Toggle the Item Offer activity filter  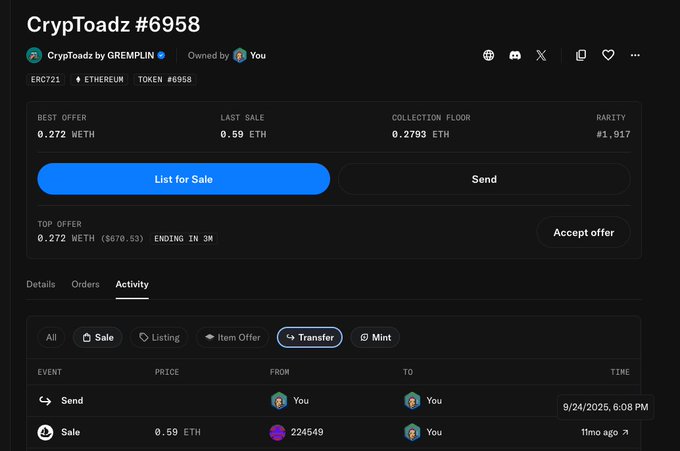(232, 337)
